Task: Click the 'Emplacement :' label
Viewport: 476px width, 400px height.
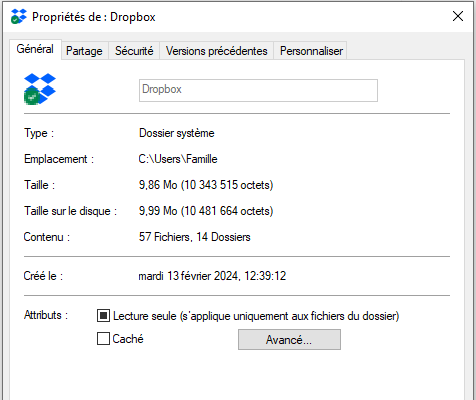Action: coord(59,159)
